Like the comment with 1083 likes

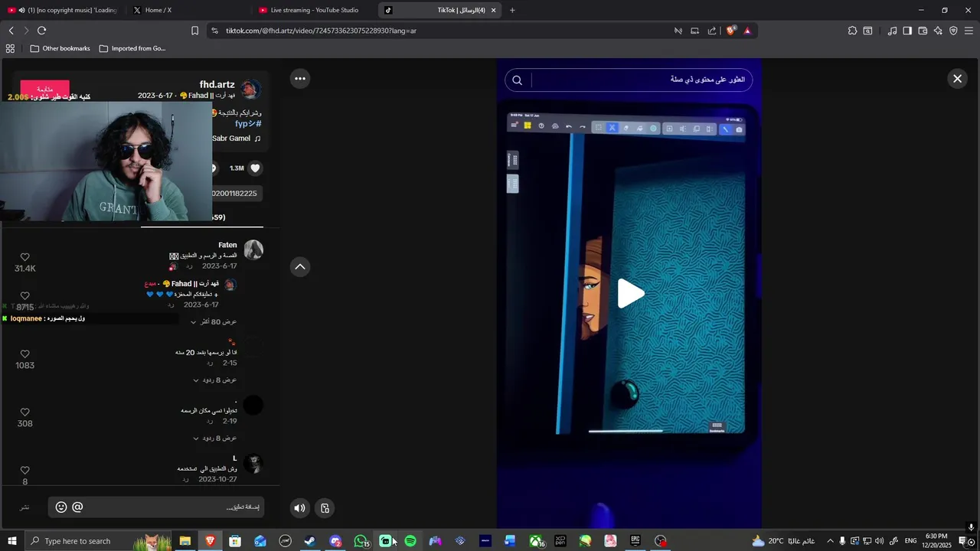24,354
